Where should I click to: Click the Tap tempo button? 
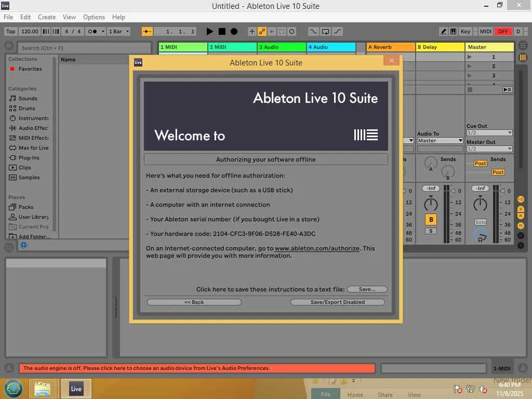(11, 32)
